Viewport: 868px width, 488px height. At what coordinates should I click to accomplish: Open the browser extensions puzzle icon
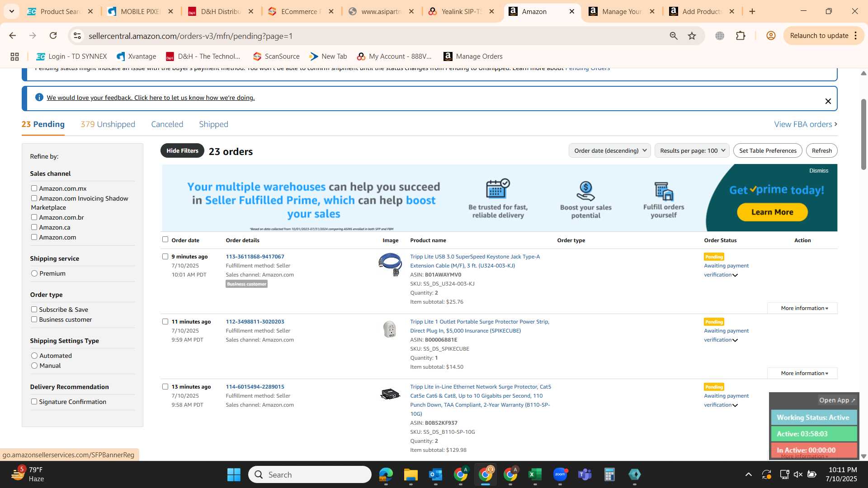741,36
